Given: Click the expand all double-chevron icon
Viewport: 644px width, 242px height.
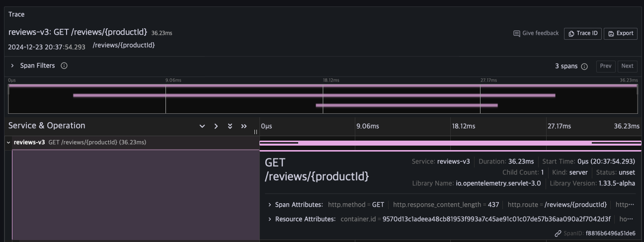Looking at the screenshot, I should pyautogui.click(x=230, y=126).
